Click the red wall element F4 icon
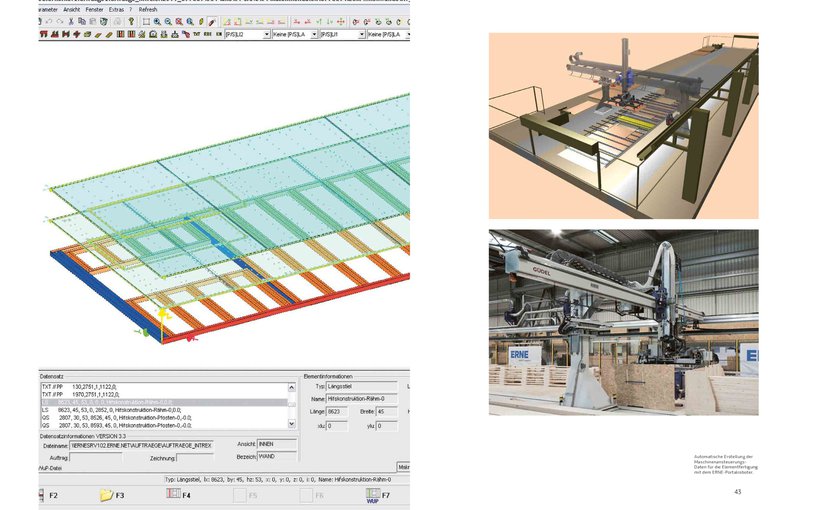Image resolution: width=820 pixels, height=510 pixels. (173, 494)
